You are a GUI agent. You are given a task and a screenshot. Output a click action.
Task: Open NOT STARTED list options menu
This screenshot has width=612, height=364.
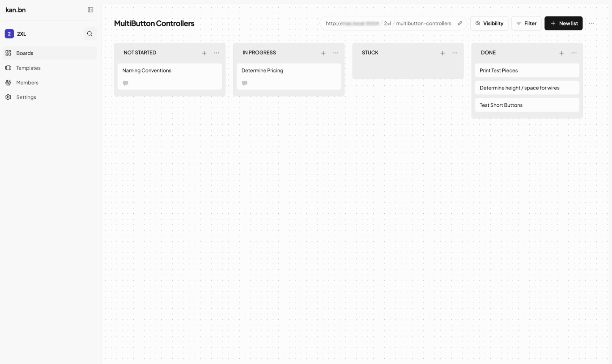click(x=217, y=53)
